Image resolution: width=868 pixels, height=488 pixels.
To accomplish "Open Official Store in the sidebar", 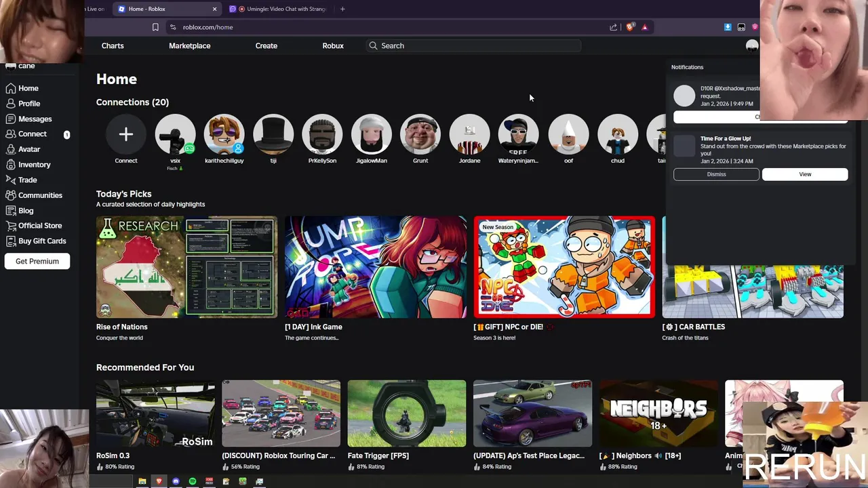I will [34, 226].
